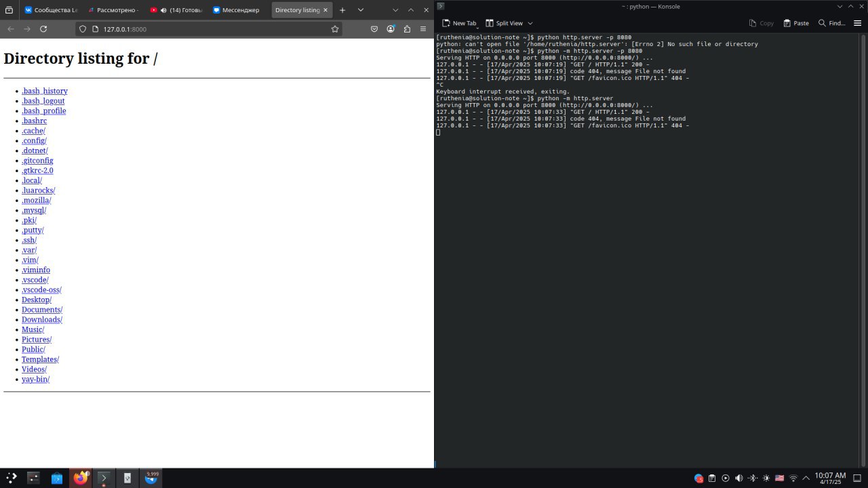Open the Documents/ directory link
The width and height of the screenshot is (868, 488).
coord(42,310)
